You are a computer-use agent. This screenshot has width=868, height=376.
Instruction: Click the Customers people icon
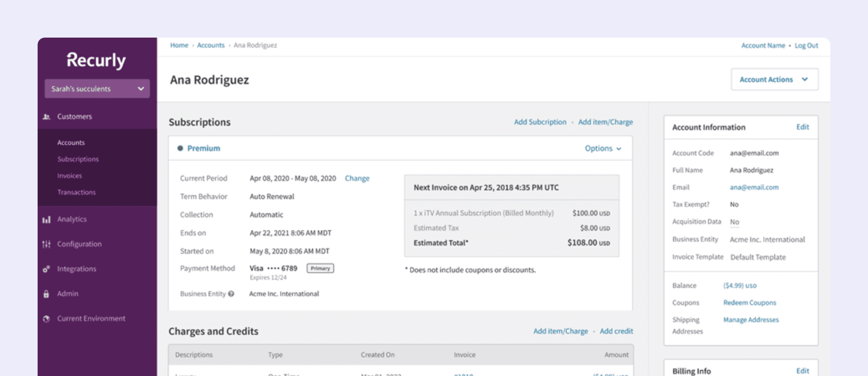click(46, 117)
